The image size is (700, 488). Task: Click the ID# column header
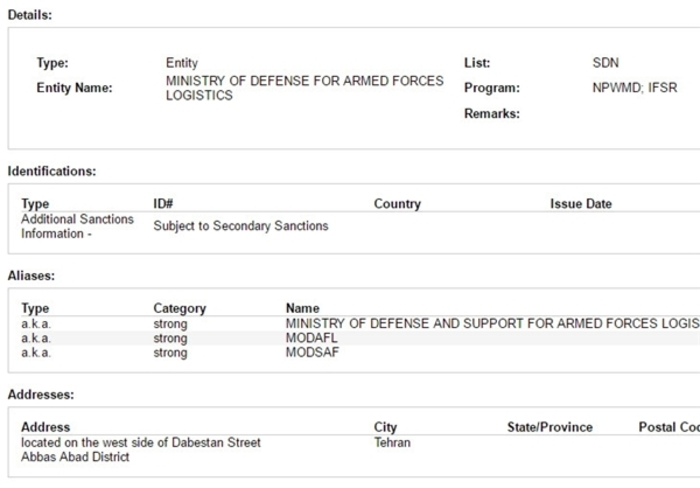coord(163,204)
